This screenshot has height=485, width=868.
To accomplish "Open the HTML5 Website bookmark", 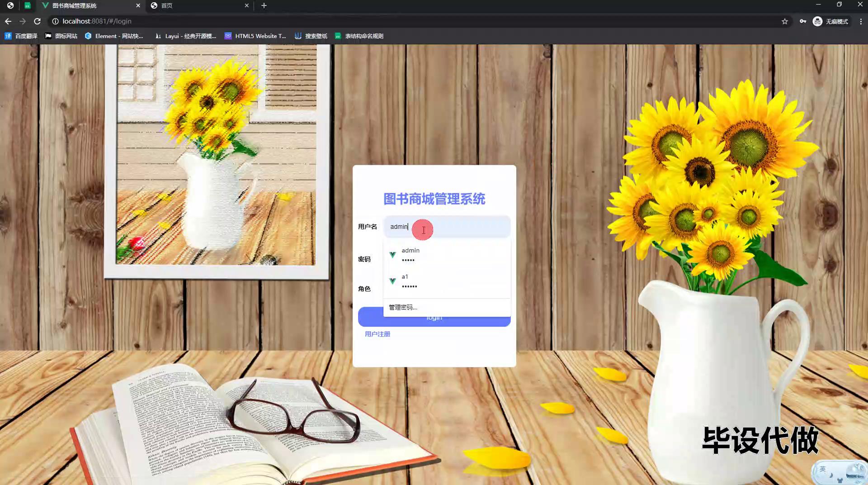I will click(255, 36).
